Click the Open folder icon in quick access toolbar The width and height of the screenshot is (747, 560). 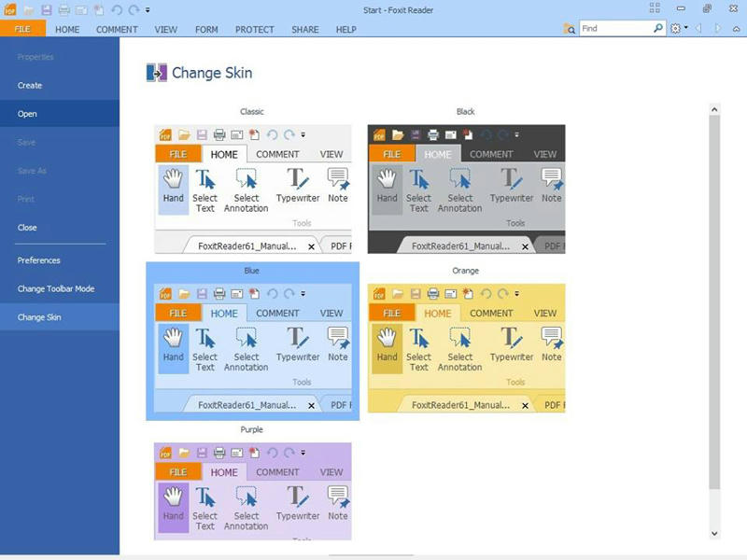pyautogui.click(x=29, y=10)
